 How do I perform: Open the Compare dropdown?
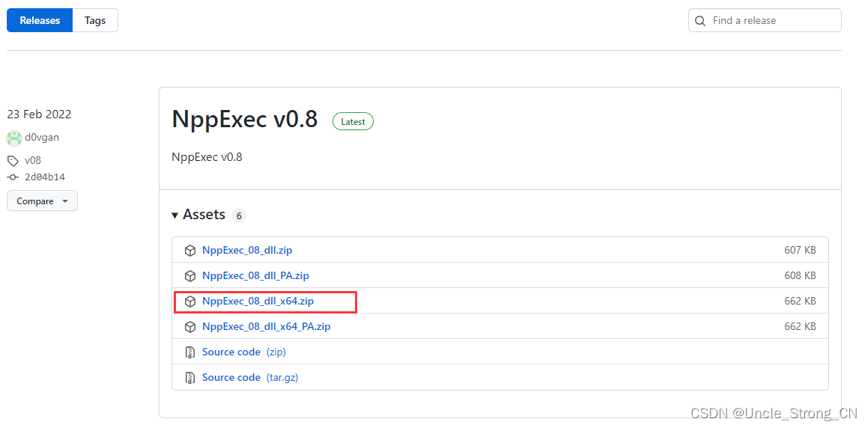(x=42, y=201)
